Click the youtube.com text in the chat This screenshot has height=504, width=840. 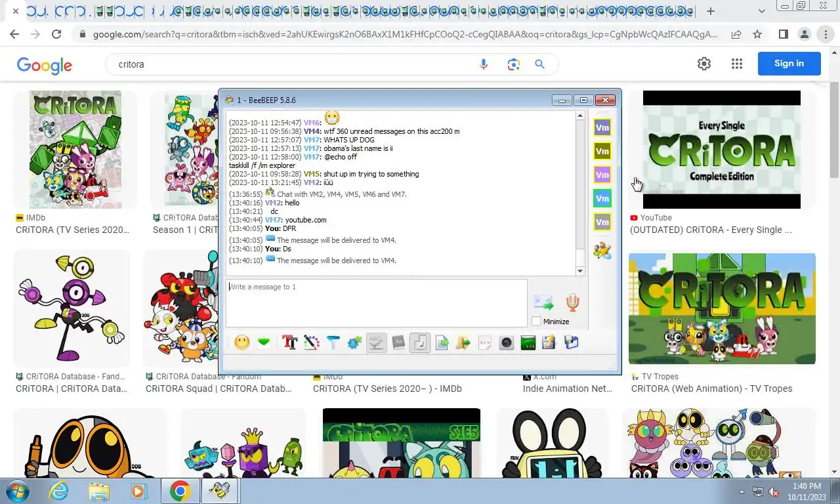pyautogui.click(x=306, y=220)
